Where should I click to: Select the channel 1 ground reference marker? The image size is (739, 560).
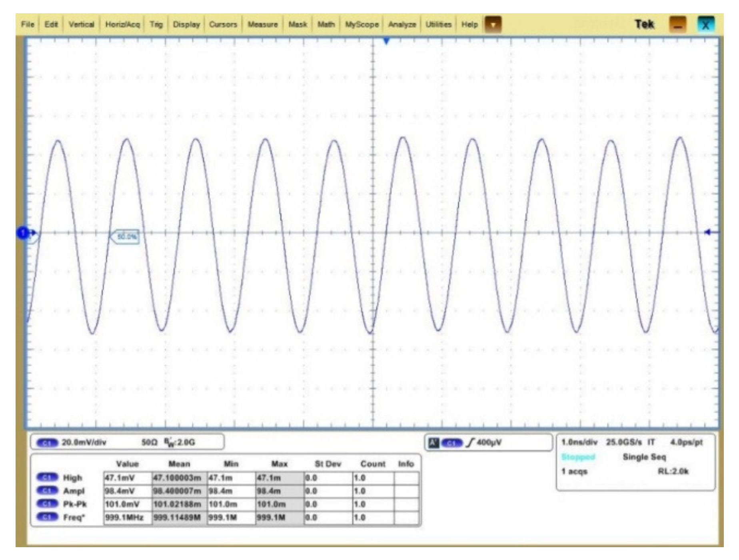23,232
